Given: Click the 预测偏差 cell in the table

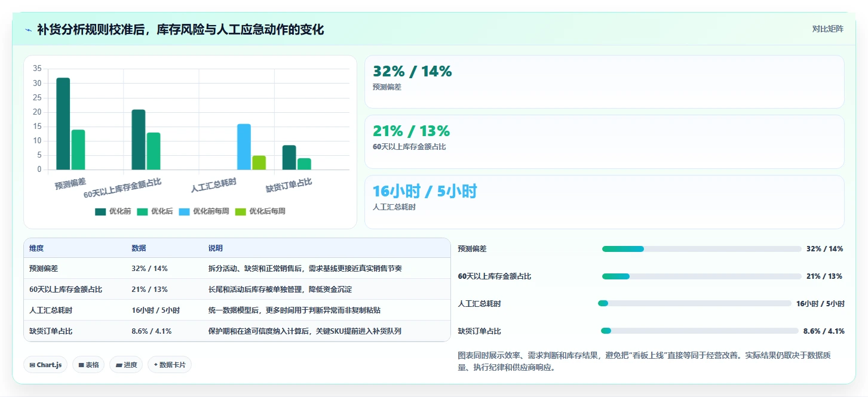Looking at the screenshot, I should pyautogui.click(x=44, y=269).
